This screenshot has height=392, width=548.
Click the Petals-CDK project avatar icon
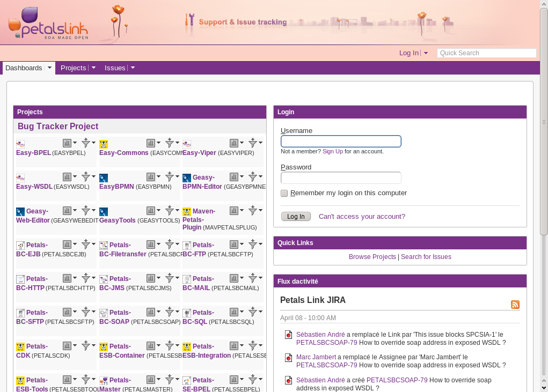point(20,347)
